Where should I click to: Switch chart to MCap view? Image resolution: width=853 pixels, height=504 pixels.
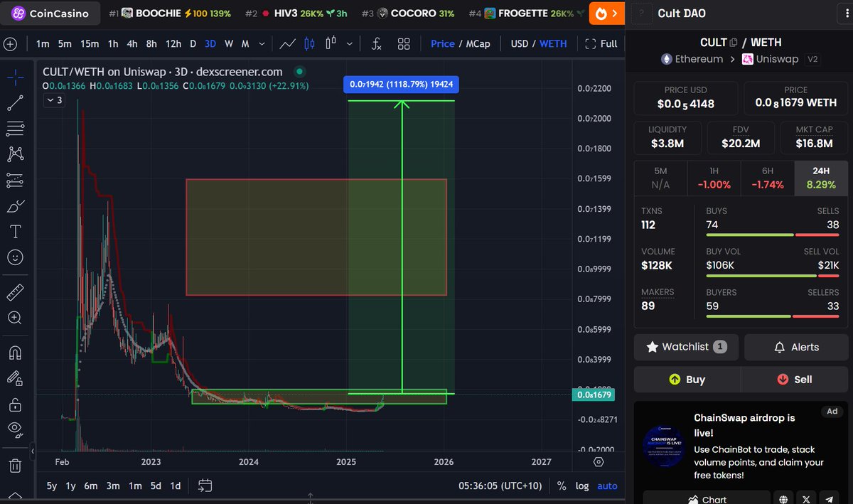[x=478, y=44]
